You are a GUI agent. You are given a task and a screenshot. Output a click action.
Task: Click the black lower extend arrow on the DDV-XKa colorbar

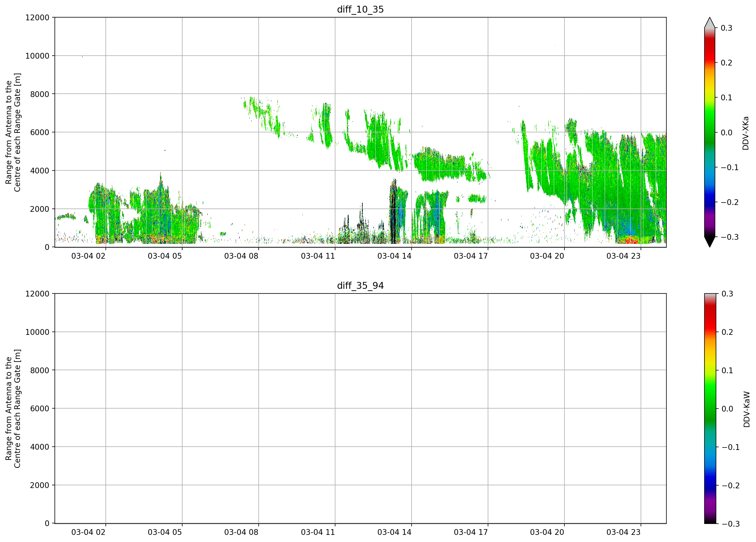pyautogui.click(x=710, y=242)
